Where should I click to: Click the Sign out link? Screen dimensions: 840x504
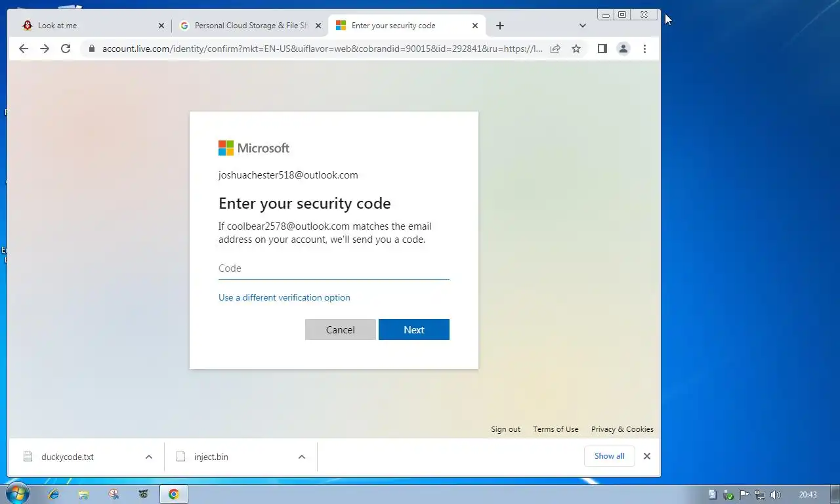(505, 429)
